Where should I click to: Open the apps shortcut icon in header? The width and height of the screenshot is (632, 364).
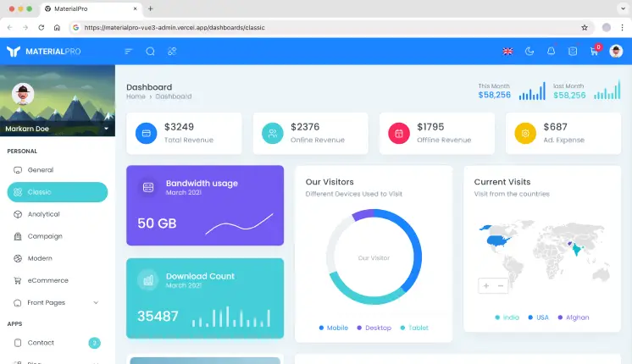pos(172,51)
